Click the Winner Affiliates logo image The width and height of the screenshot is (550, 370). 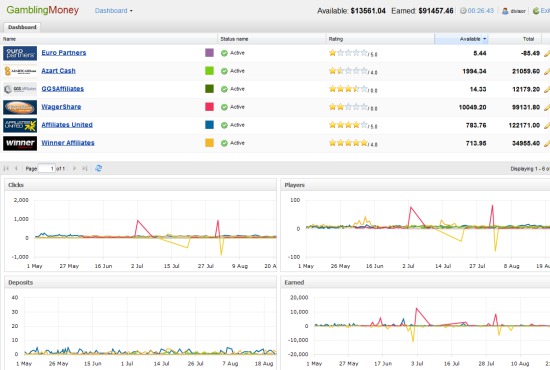point(20,143)
